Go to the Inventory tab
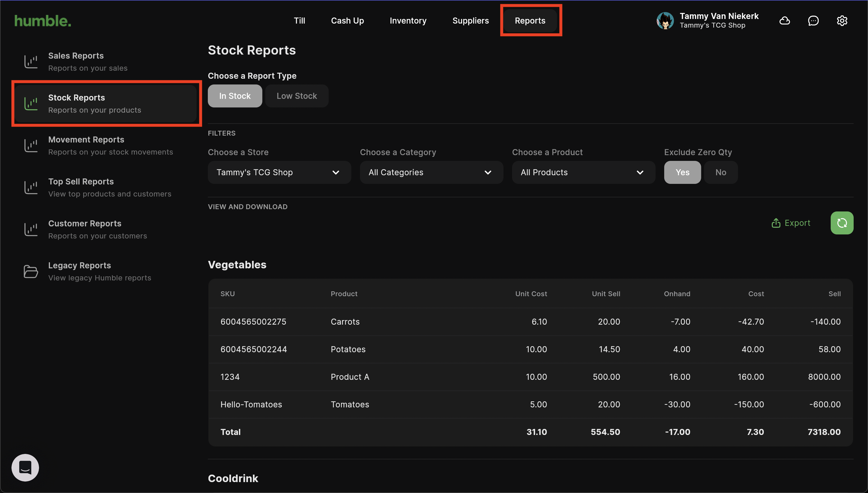Image resolution: width=868 pixels, height=493 pixels. [408, 21]
